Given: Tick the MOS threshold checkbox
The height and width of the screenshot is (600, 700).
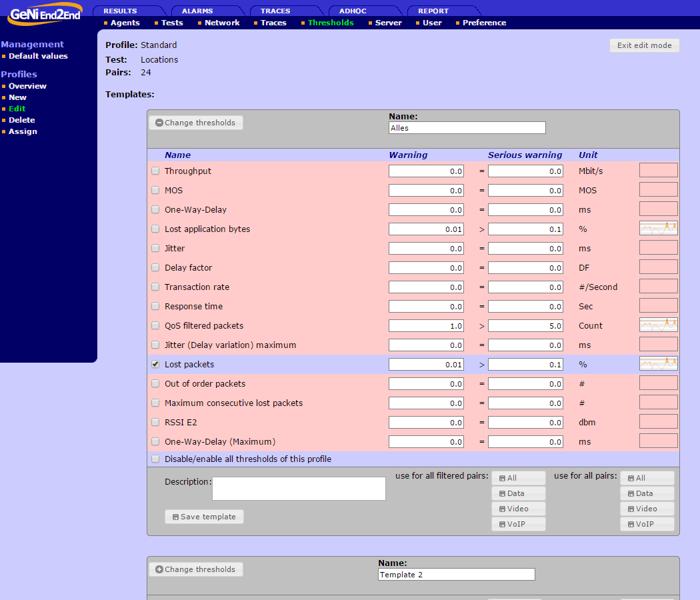Looking at the screenshot, I should point(155,190).
